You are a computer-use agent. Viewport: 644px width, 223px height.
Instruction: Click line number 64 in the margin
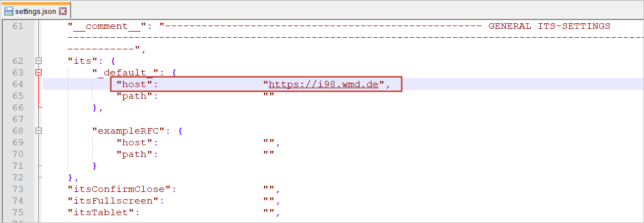tap(17, 84)
